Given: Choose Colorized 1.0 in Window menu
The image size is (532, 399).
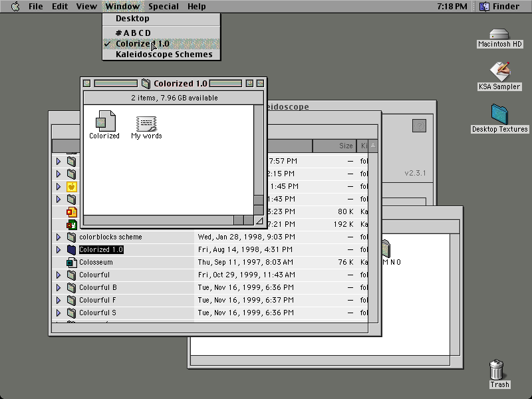Looking at the screenshot, I should click(162, 44).
